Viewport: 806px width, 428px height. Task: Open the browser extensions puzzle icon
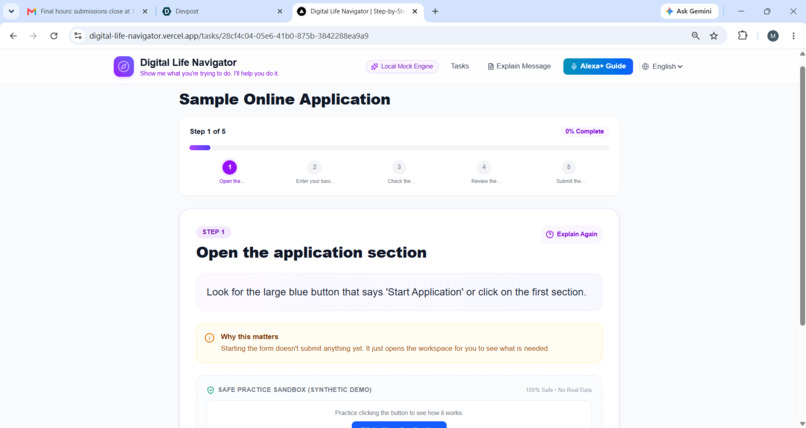[743, 36]
